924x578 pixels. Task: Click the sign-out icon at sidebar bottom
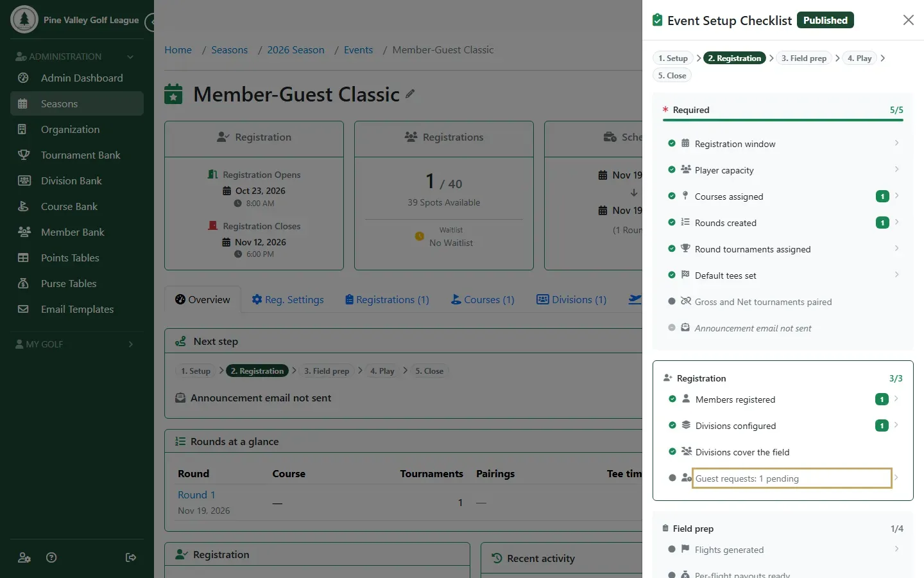tap(131, 557)
